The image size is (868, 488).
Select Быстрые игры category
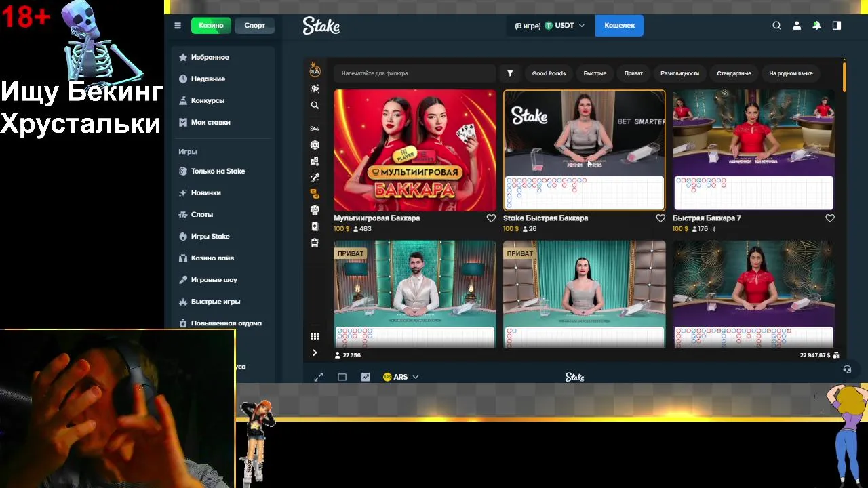click(224, 302)
